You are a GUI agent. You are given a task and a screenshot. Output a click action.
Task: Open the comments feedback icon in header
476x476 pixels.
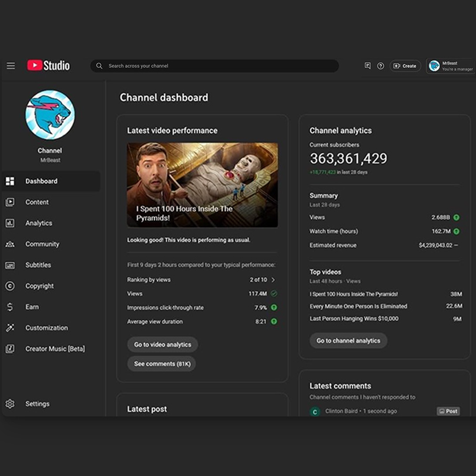(x=368, y=66)
